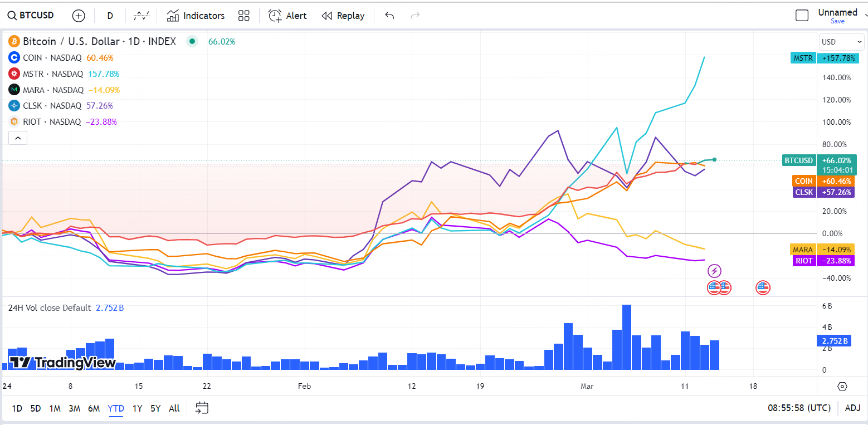
Task: Click the purple lightning event marker
Action: [714, 271]
